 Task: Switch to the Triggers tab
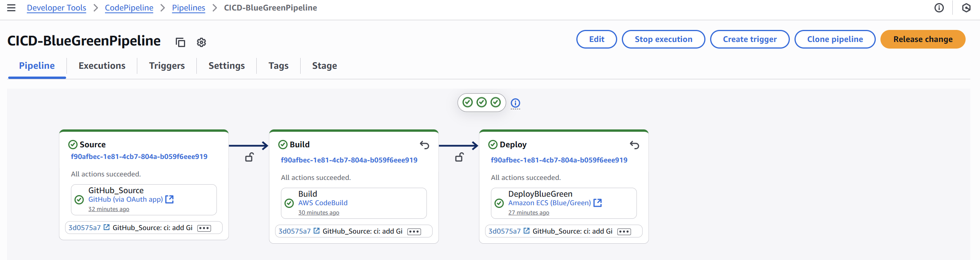pyautogui.click(x=167, y=66)
